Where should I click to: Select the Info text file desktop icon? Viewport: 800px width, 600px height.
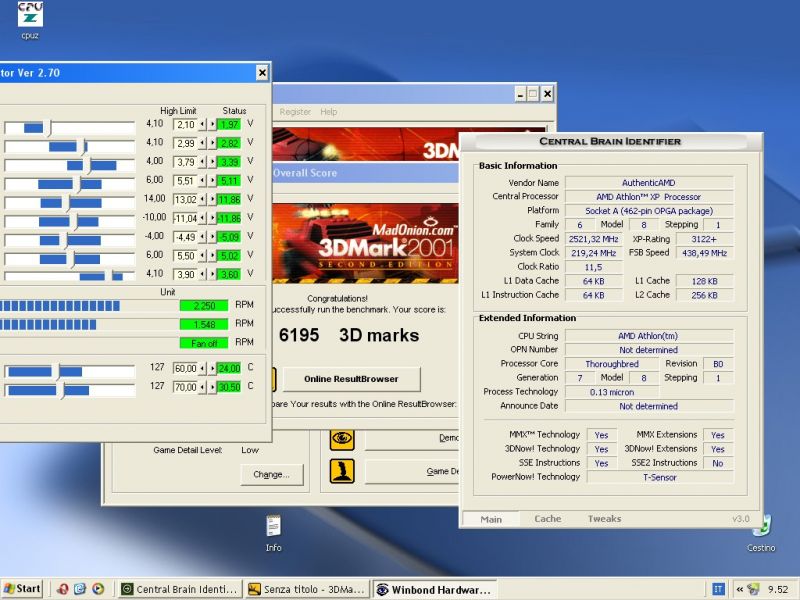[273, 526]
